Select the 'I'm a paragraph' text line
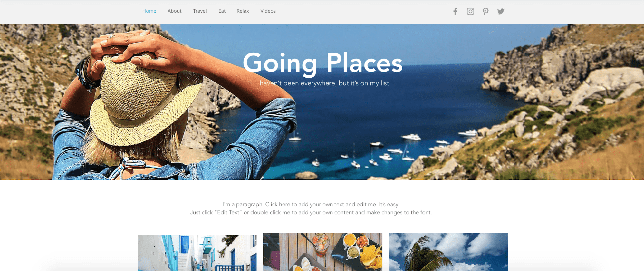Viewport: 644px width, 271px height. pyautogui.click(x=311, y=204)
